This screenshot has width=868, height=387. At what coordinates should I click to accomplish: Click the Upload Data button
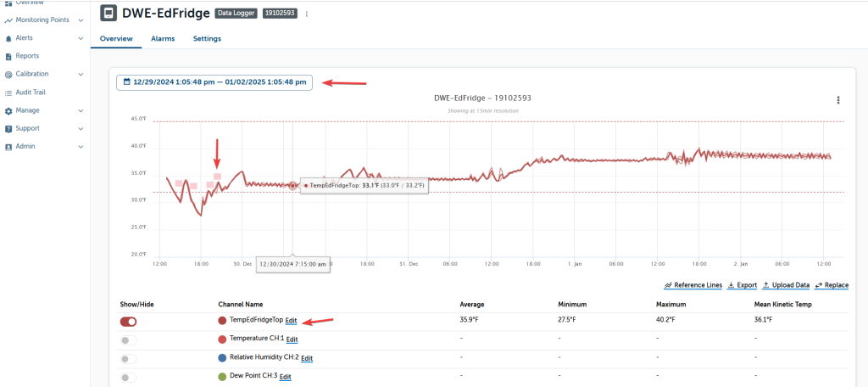coord(786,286)
